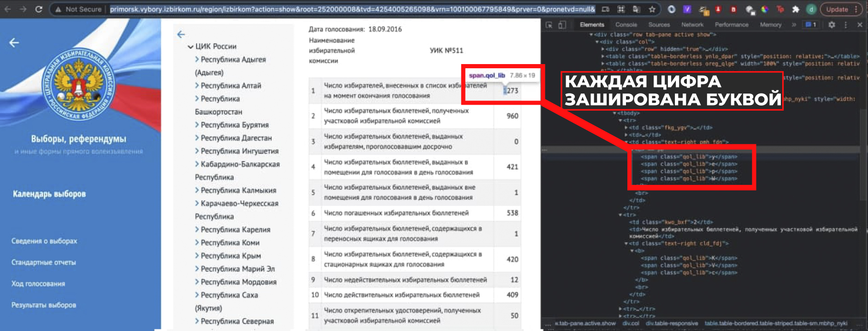Expand Республика Калмыкия tree node

197,190
